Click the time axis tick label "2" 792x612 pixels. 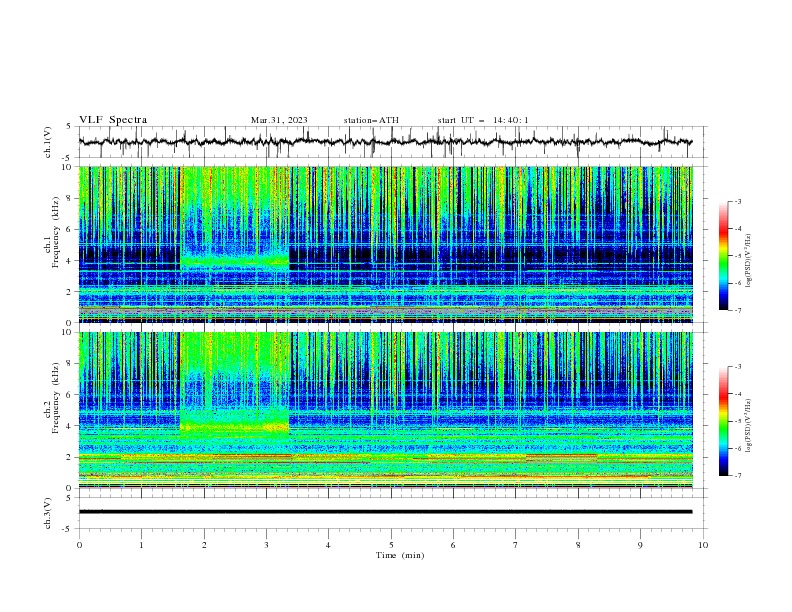click(204, 545)
